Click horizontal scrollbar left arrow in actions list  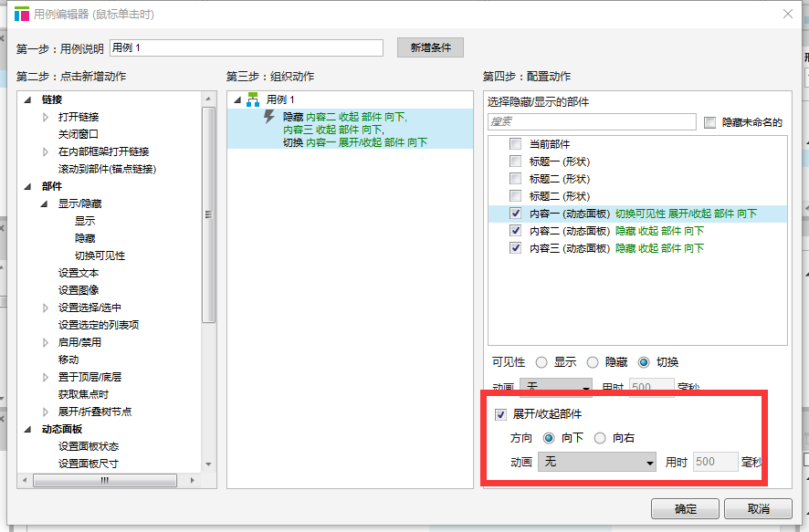pos(25,481)
